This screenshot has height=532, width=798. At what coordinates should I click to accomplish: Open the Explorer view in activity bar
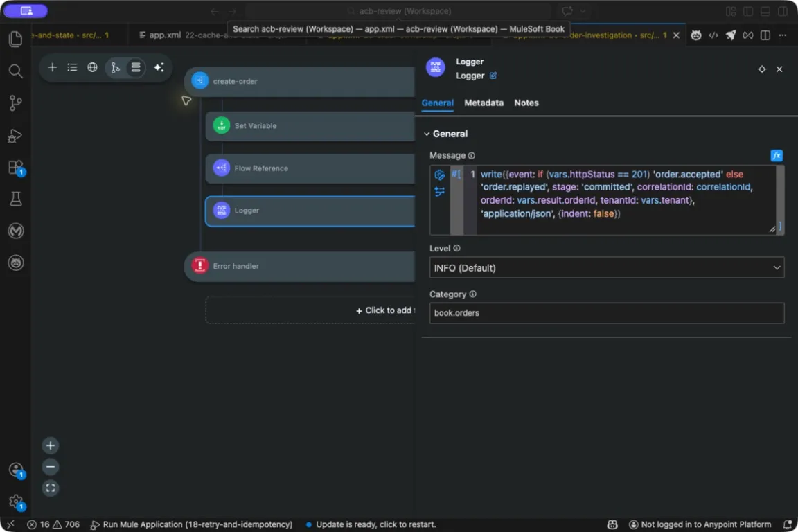click(16, 39)
